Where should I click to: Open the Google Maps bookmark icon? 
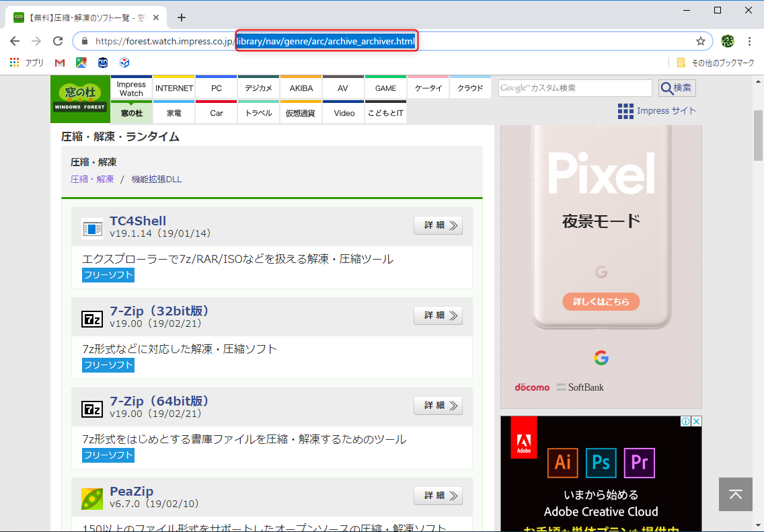tap(81, 63)
